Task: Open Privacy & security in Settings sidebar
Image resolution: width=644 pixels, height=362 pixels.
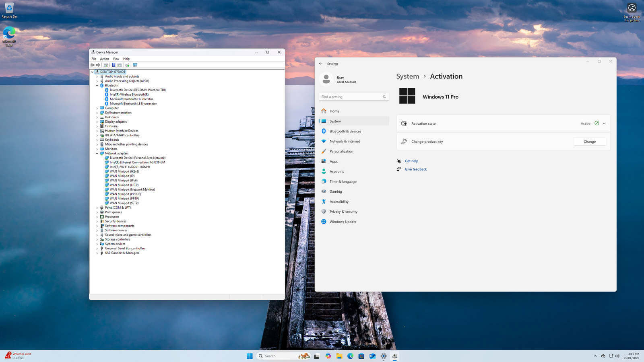Action: coord(354,212)
